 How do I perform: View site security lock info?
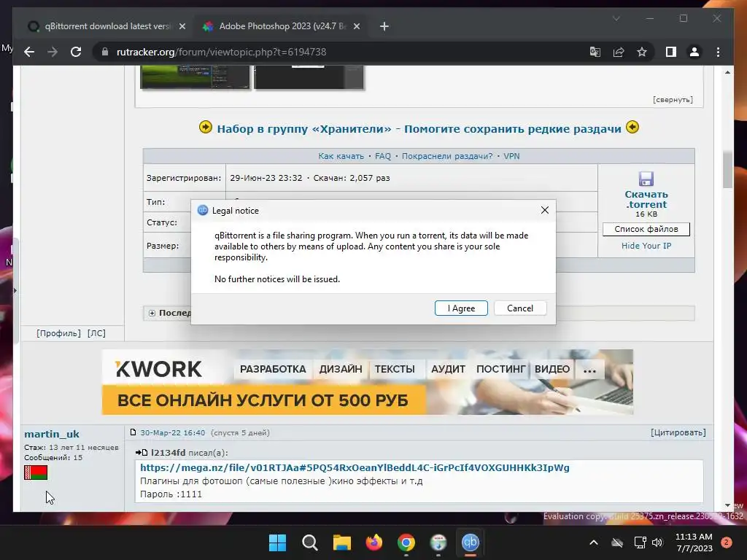coord(105,52)
